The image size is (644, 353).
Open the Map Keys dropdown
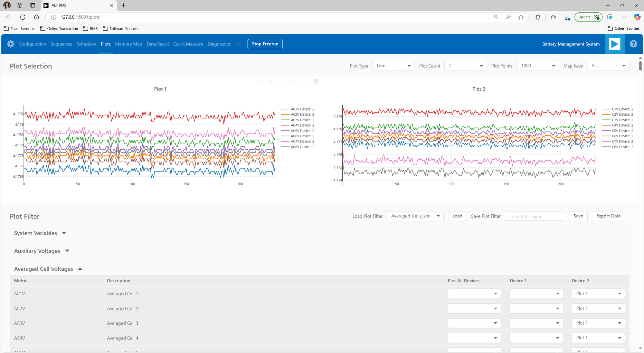point(608,66)
